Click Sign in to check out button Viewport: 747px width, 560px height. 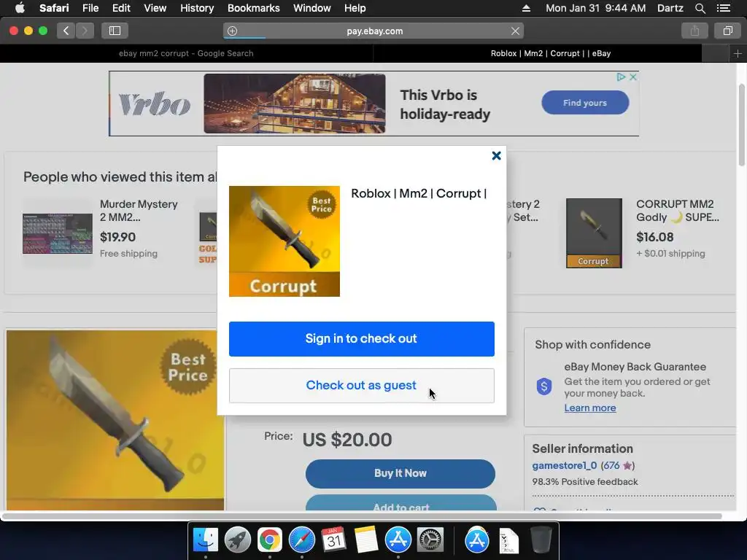click(362, 338)
